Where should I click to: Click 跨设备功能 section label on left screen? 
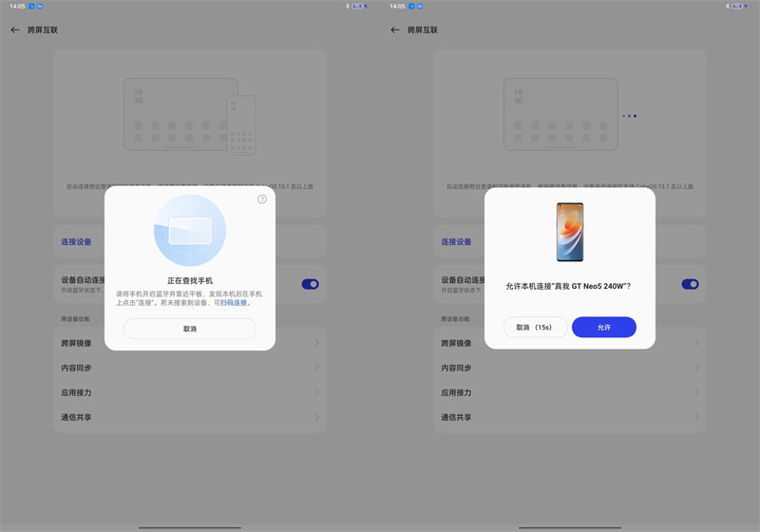[75, 319]
